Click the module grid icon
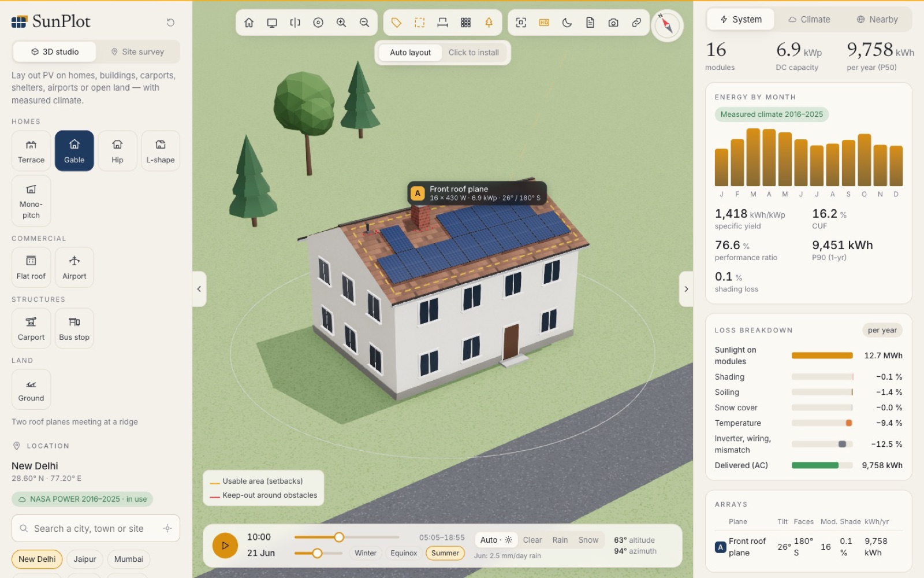This screenshot has width=924, height=578. pos(466,23)
